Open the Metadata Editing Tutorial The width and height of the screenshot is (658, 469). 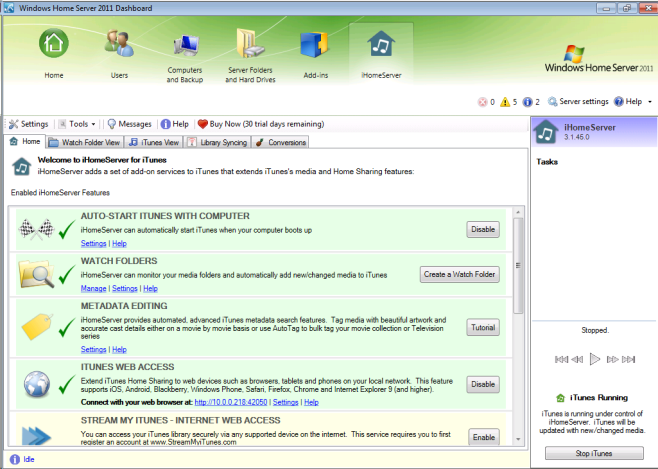pyautogui.click(x=483, y=328)
